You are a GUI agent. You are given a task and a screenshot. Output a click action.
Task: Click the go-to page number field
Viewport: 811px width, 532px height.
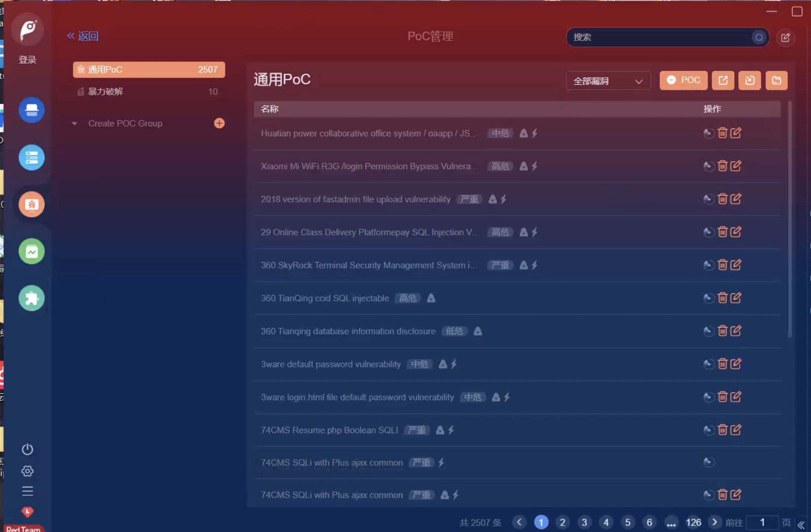pos(762,522)
